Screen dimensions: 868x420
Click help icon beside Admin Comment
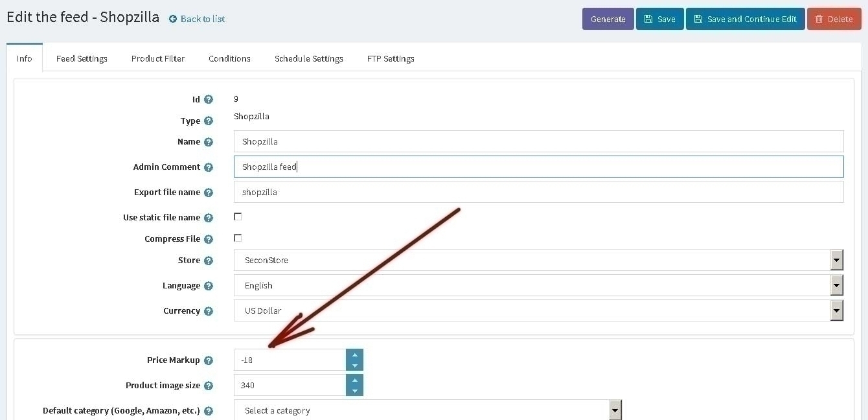[x=209, y=167]
